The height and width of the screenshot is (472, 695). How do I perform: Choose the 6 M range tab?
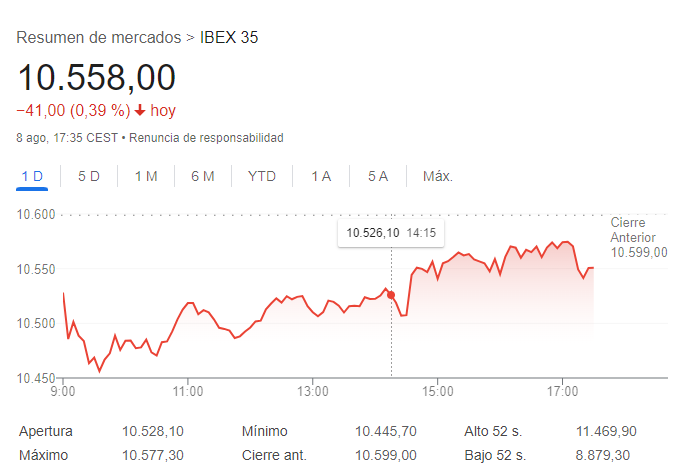[203, 177]
